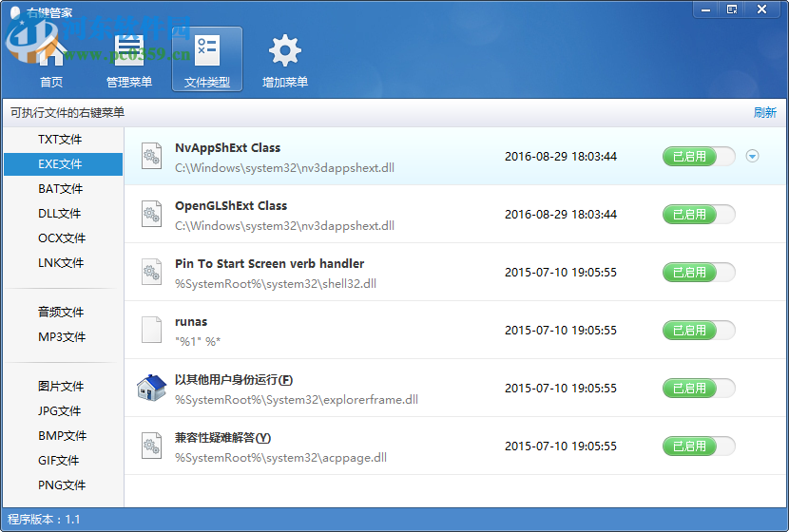789x532 pixels.
Task: Click the runas blank file icon
Action: tap(151, 330)
